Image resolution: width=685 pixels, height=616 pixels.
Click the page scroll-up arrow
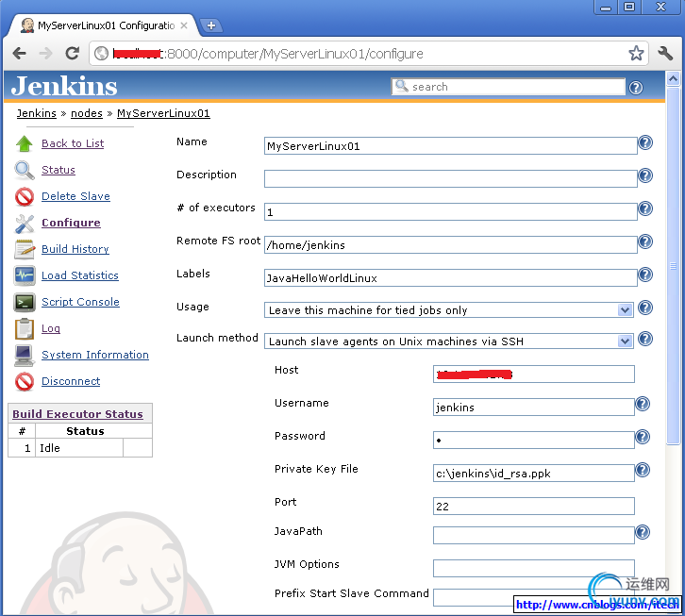point(673,79)
